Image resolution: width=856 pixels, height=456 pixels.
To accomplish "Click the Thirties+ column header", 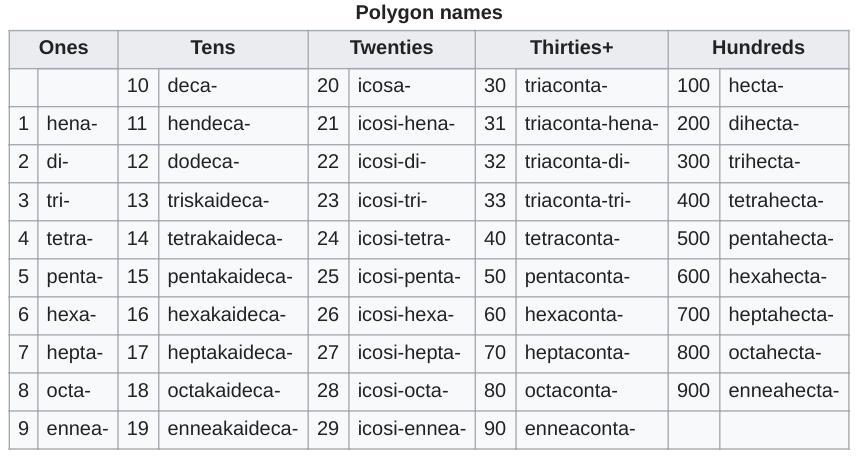I will [x=571, y=48].
